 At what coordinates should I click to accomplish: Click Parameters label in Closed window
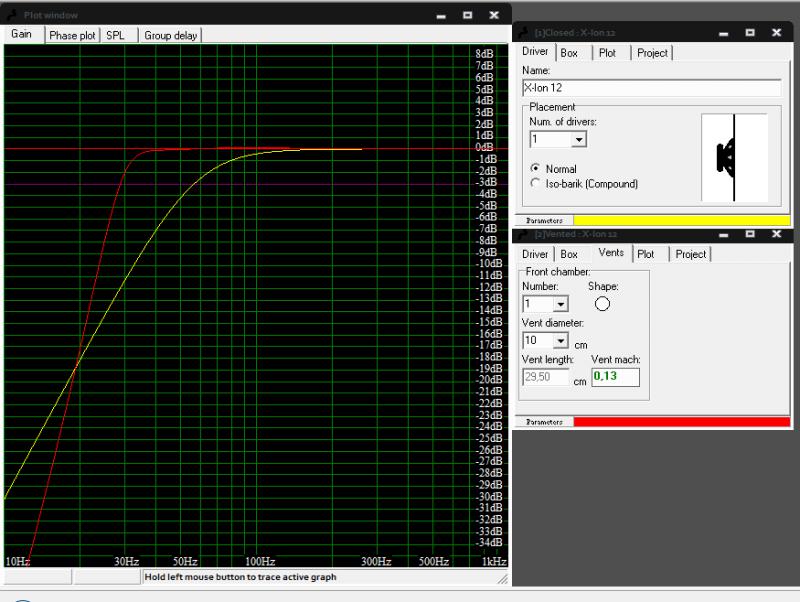544,220
